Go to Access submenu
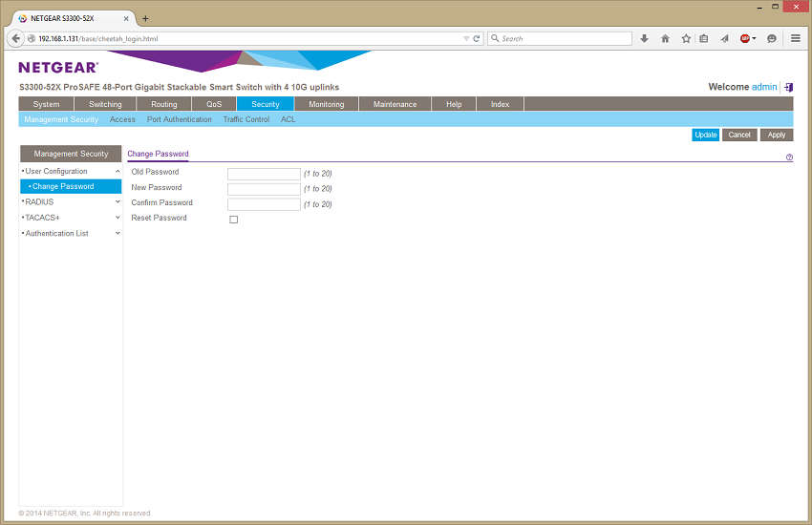 click(122, 119)
